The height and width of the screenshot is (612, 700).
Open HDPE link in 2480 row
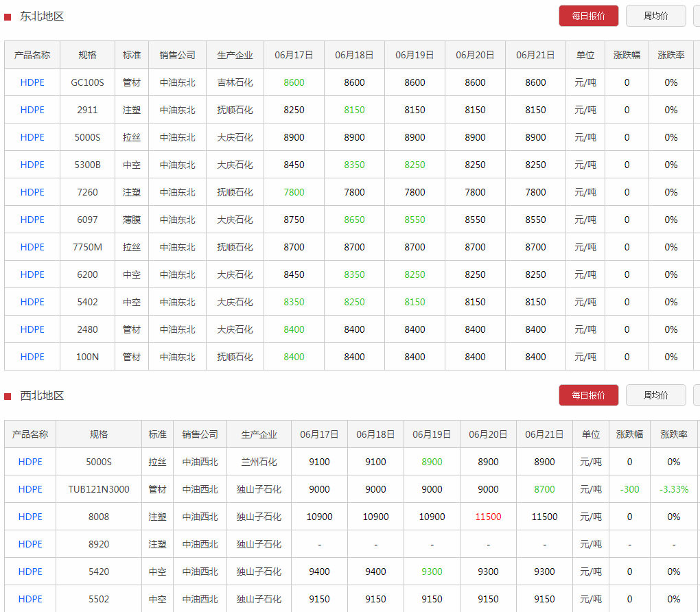(32, 329)
